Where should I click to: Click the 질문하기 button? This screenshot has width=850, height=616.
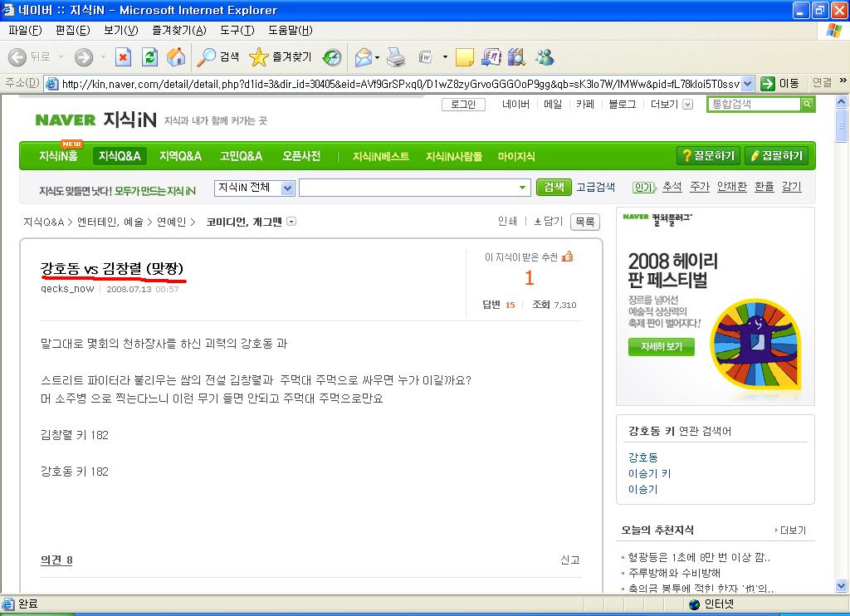click(708, 155)
